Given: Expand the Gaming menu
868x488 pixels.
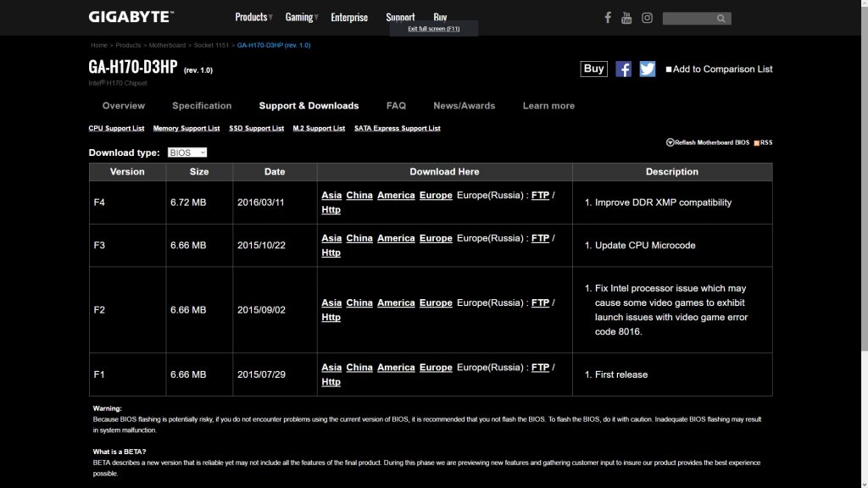Looking at the screenshot, I should tap(302, 17).
